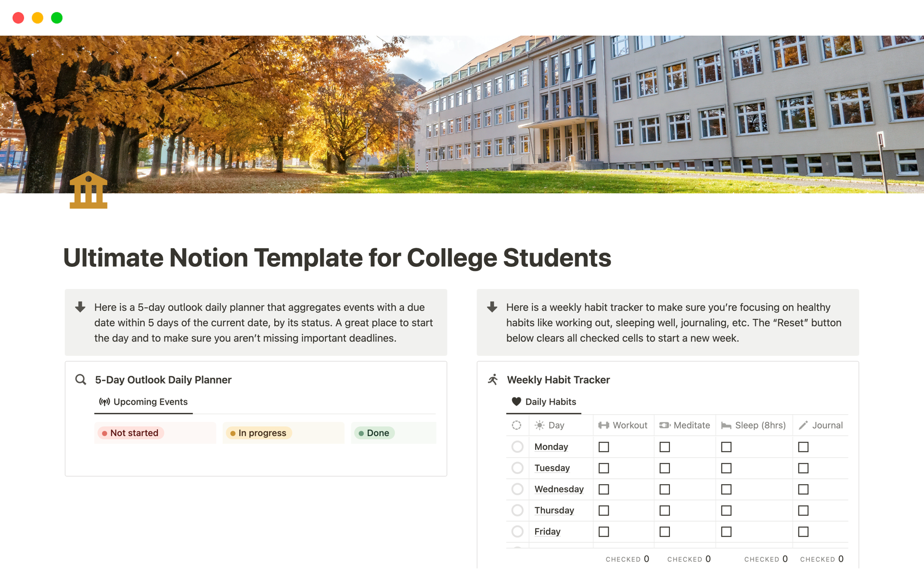Click the down arrow in the habit tracker callout
This screenshot has height=578, width=924.
492,307
